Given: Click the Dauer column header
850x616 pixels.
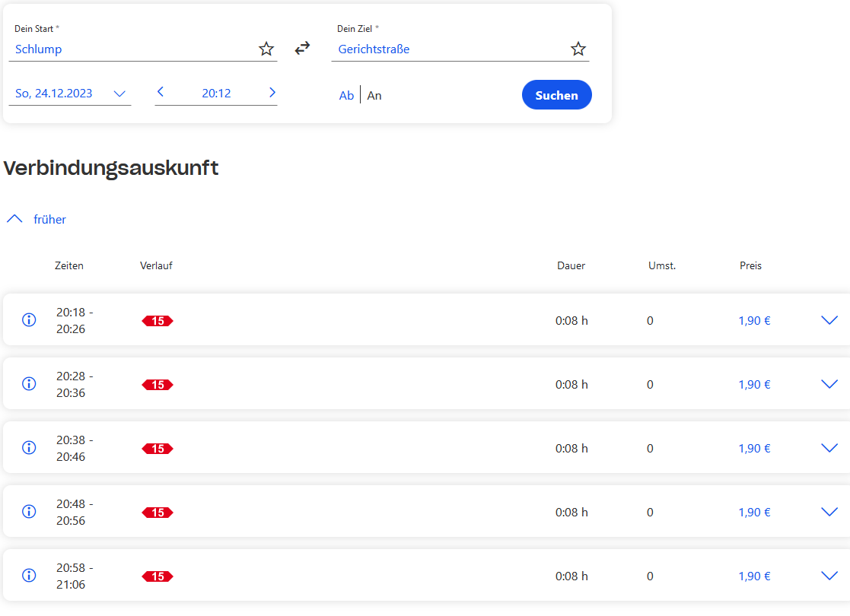Looking at the screenshot, I should 571,265.
